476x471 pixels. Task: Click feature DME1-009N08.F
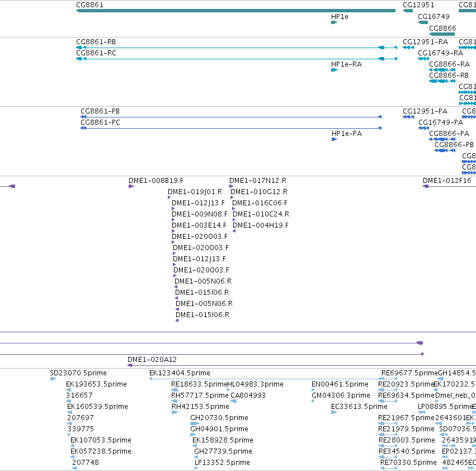pos(200,214)
